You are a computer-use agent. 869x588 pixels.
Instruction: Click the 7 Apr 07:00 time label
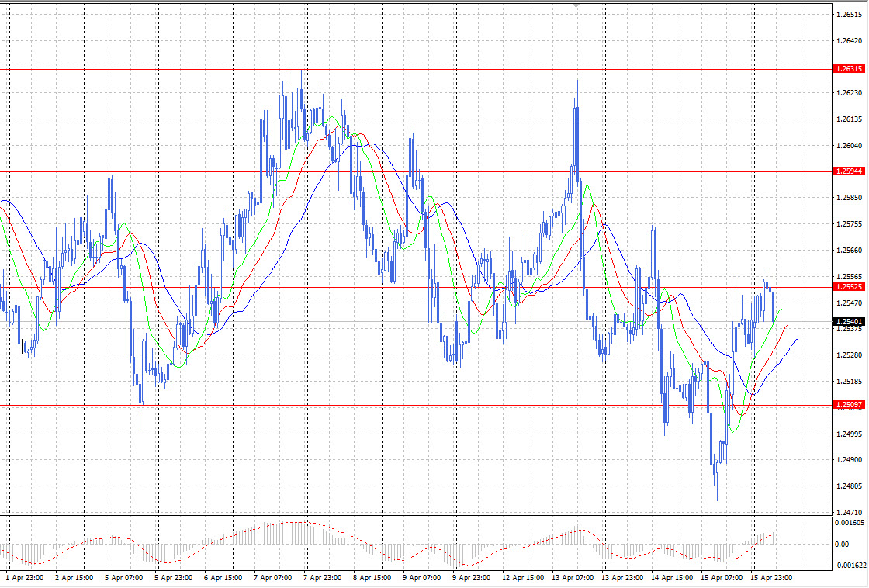(x=272, y=577)
